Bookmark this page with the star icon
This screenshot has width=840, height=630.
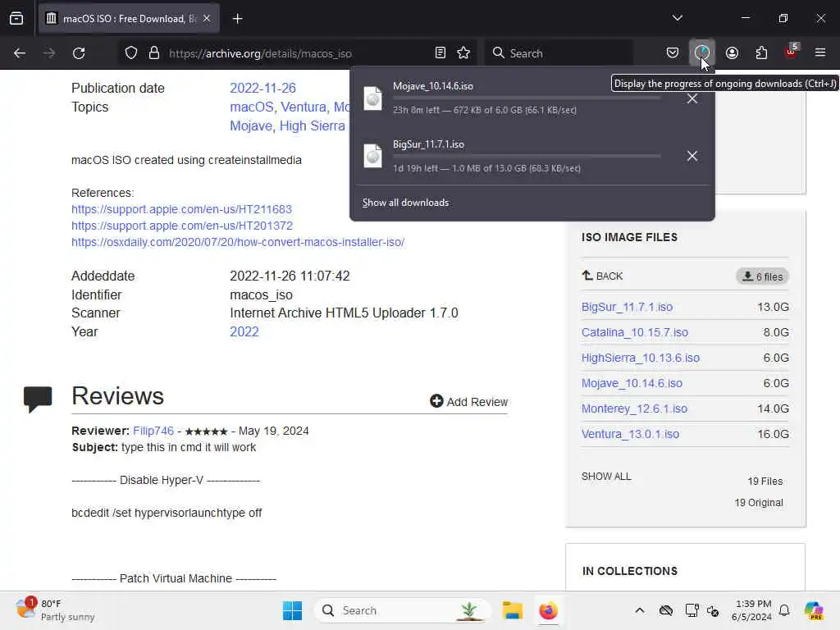[463, 53]
